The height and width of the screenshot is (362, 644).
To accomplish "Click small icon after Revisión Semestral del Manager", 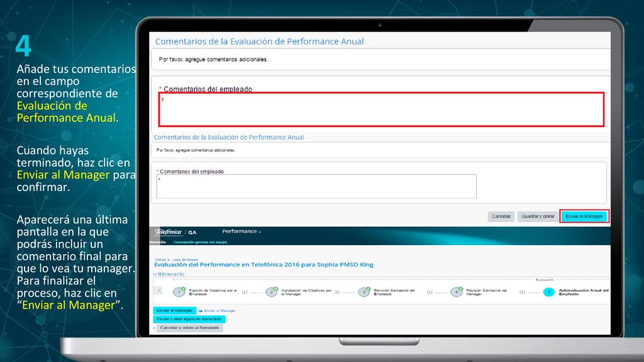I will [x=522, y=292].
